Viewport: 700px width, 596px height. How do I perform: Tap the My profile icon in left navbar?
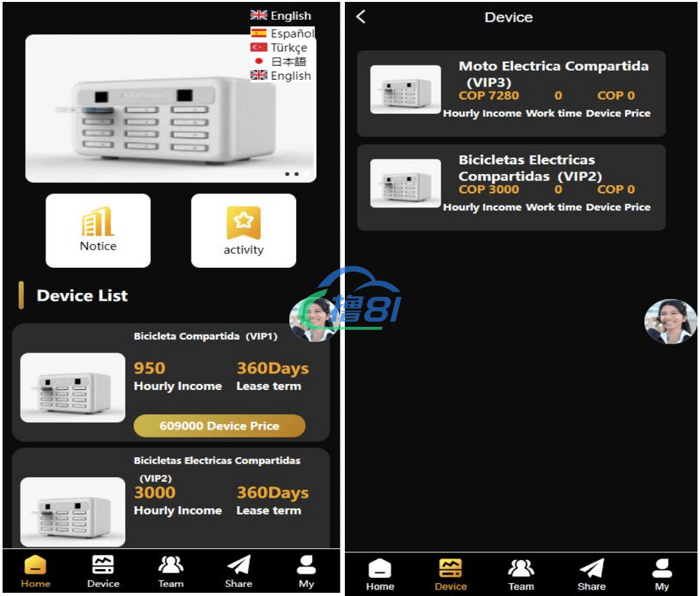point(306,566)
